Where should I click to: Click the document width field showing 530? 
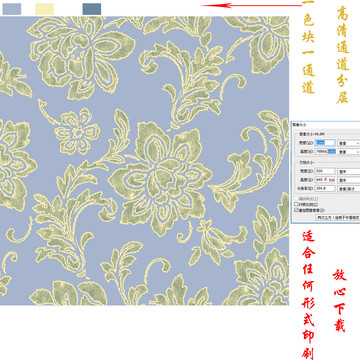325,171
